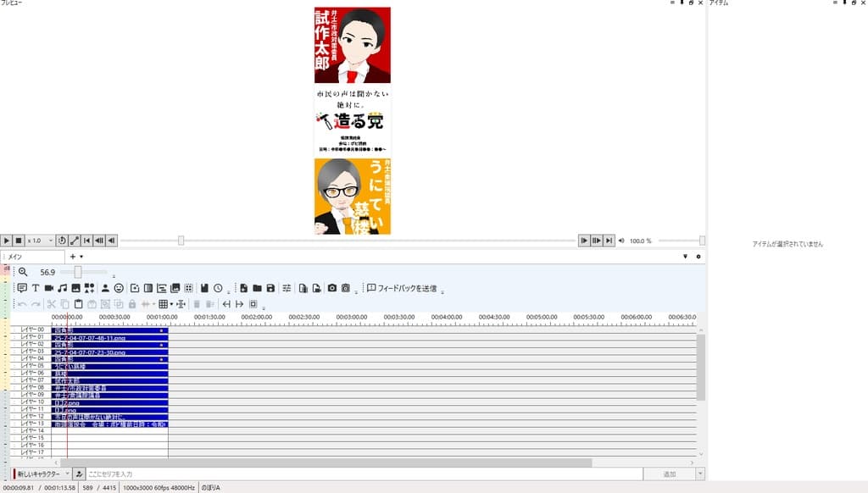Add an image item with picture icon
This screenshot has width=868, height=493.
75,288
